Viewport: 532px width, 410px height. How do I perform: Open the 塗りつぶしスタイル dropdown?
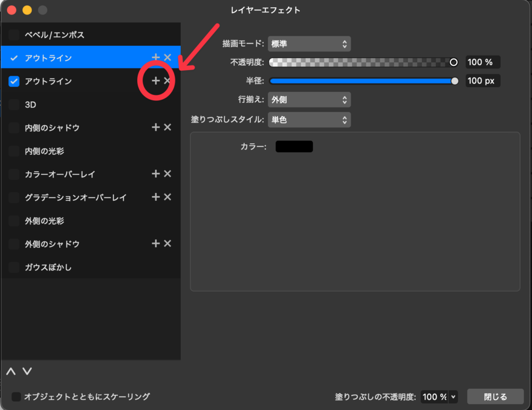309,120
